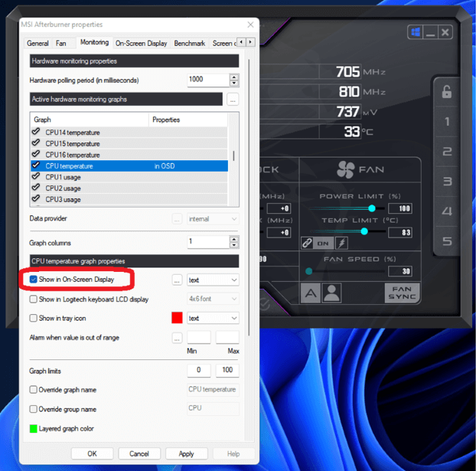This screenshot has width=476, height=471.
Task: Check Override group name
Action: (34, 409)
